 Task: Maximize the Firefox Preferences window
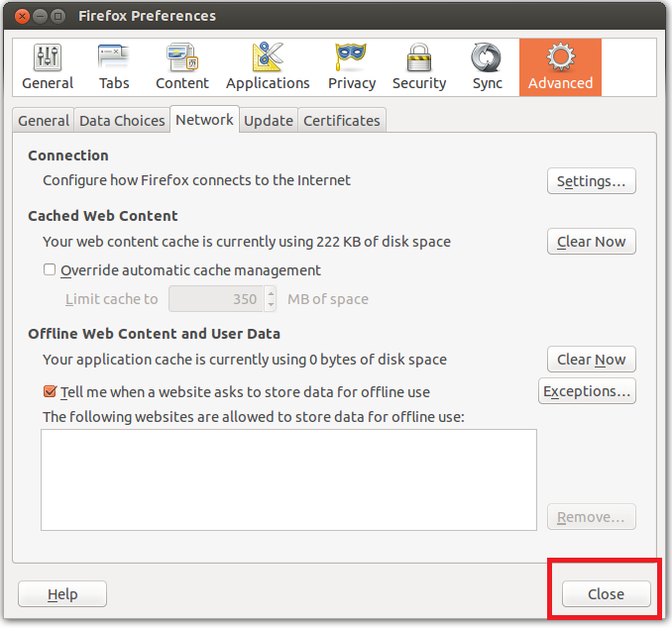[x=57, y=16]
